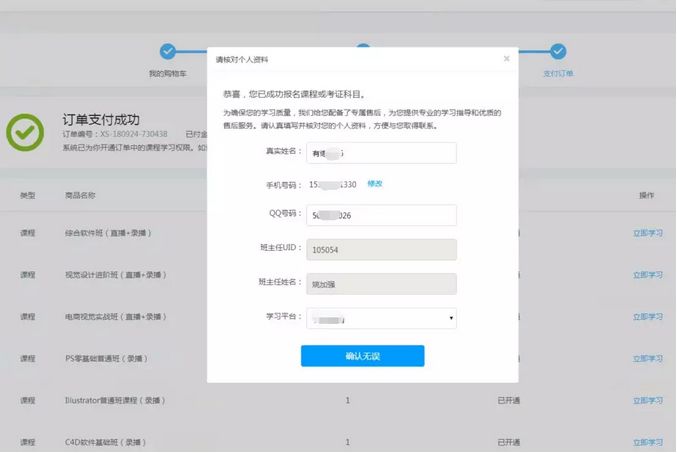Open 立即学习 for 电商视觉实战班

point(647,316)
